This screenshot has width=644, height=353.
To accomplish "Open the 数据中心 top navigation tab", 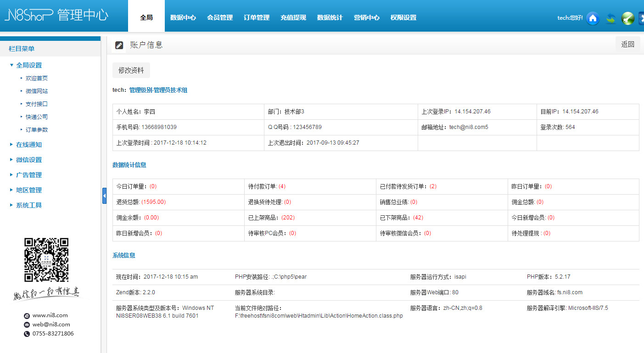I will pos(183,17).
